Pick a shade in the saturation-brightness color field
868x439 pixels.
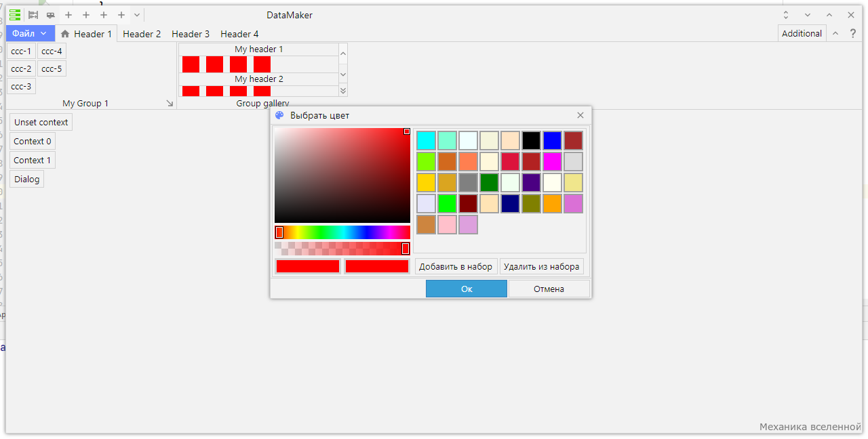click(342, 175)
